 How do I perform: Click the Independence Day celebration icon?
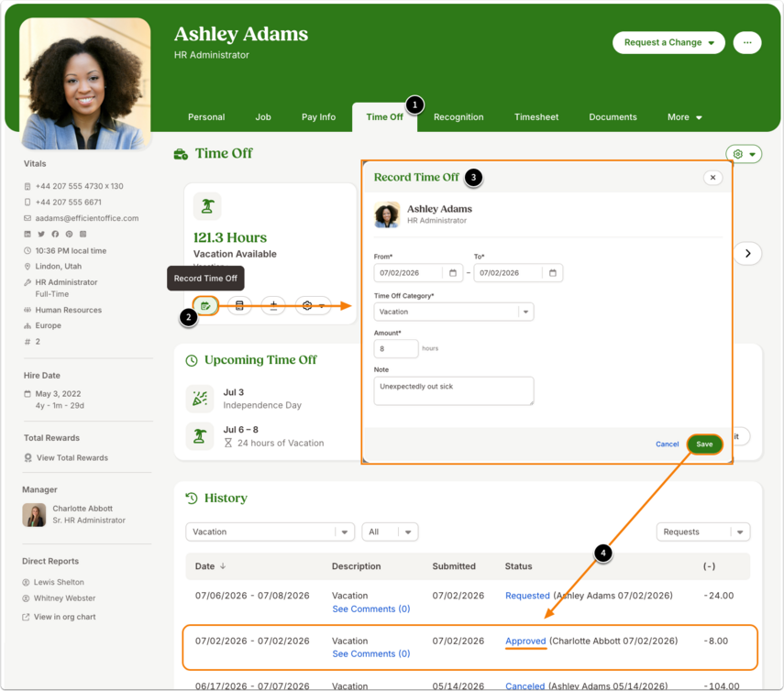tap(200, 399)
